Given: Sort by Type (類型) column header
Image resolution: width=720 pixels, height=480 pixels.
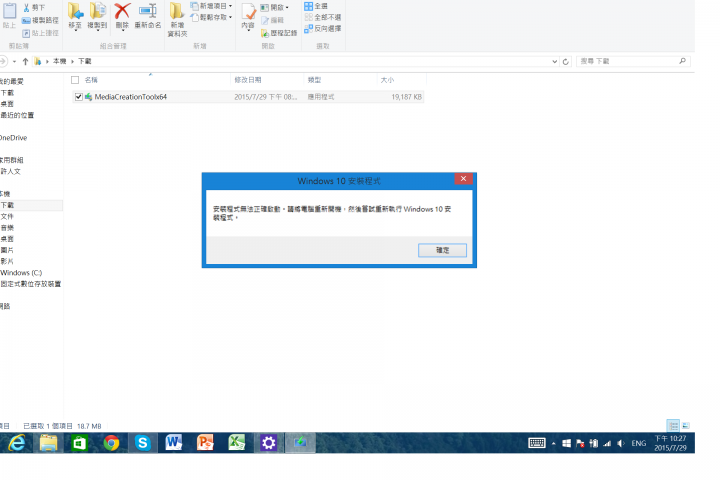Looking at the screenshot, I should click(x=314, y=80).
